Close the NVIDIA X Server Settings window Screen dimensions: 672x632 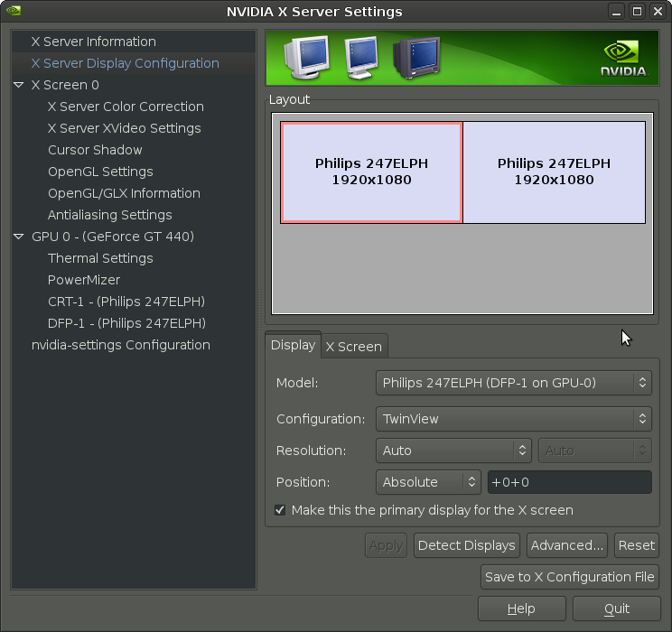(x=658, y=12)
